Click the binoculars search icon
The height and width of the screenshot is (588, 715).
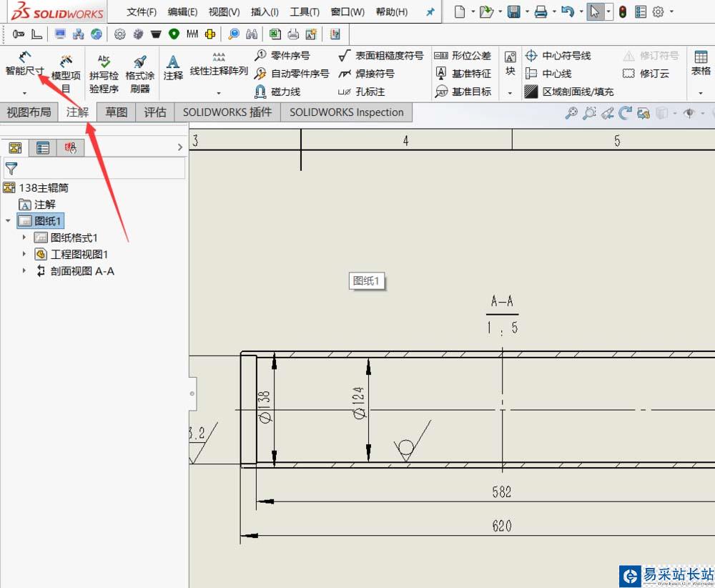point(251,34)
